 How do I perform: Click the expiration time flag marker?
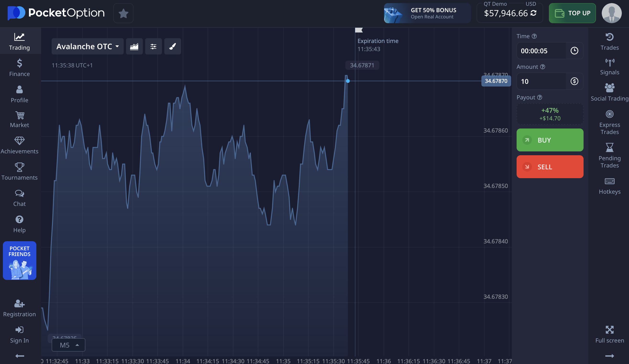(359, 30)
